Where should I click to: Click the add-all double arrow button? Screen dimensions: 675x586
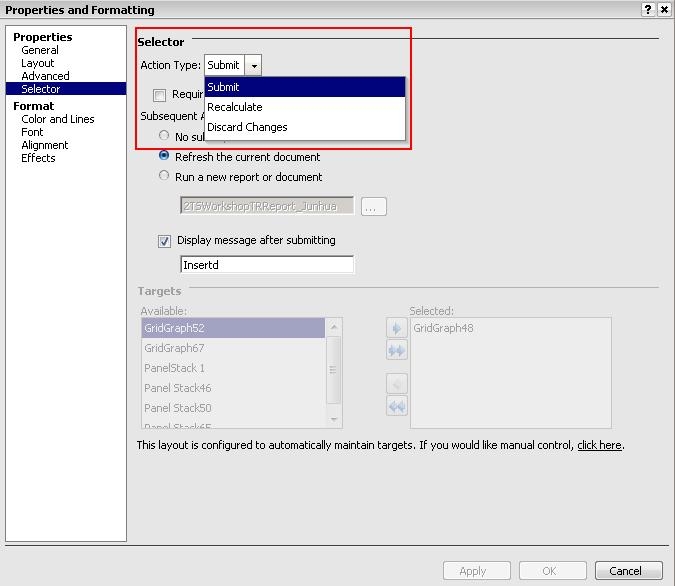click(396, 350)
